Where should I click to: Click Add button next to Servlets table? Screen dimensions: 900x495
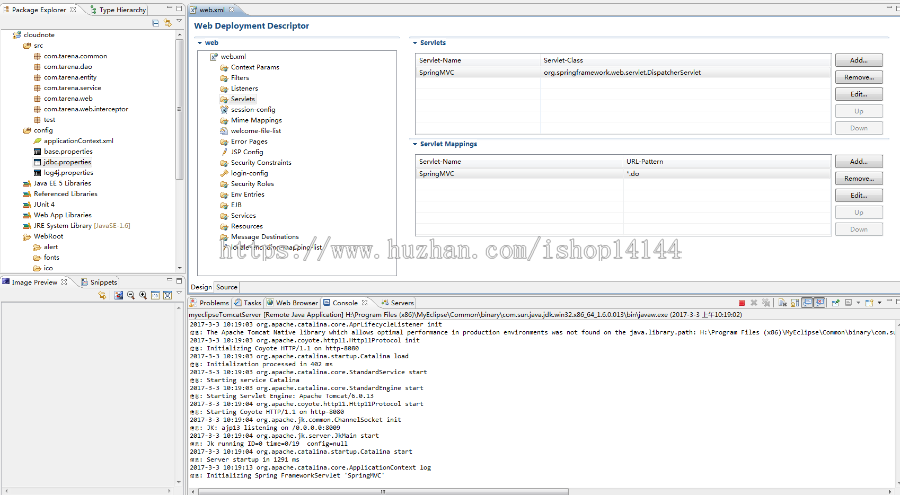click(x=859, y=61)
